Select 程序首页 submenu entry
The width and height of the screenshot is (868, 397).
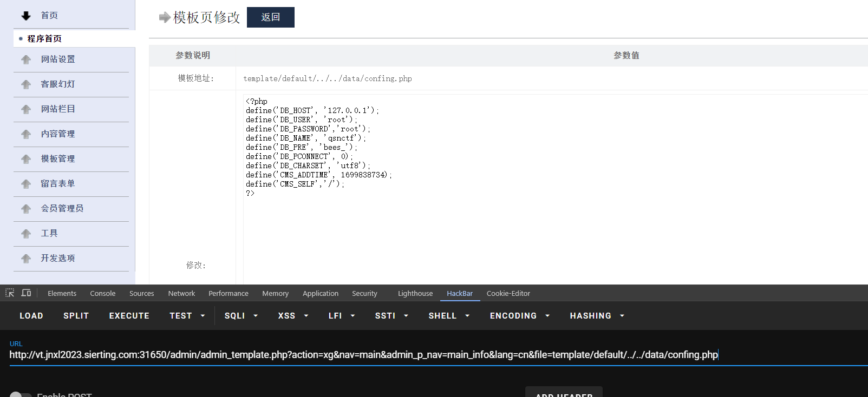click(x=44, y=39)
